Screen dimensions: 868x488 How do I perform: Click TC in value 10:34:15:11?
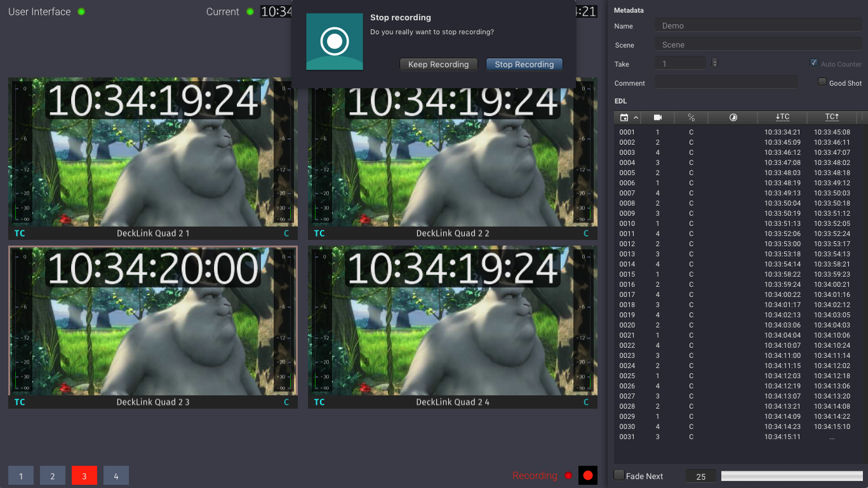[x=782, y=437]
